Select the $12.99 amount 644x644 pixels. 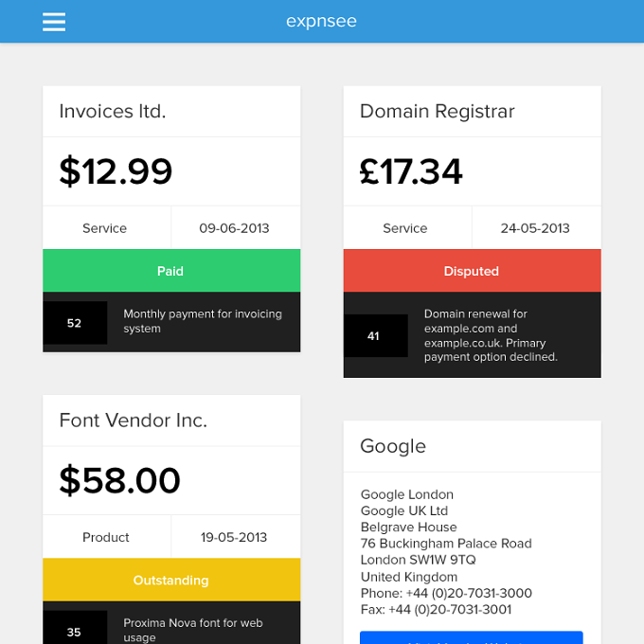click(x=116, y=171)
